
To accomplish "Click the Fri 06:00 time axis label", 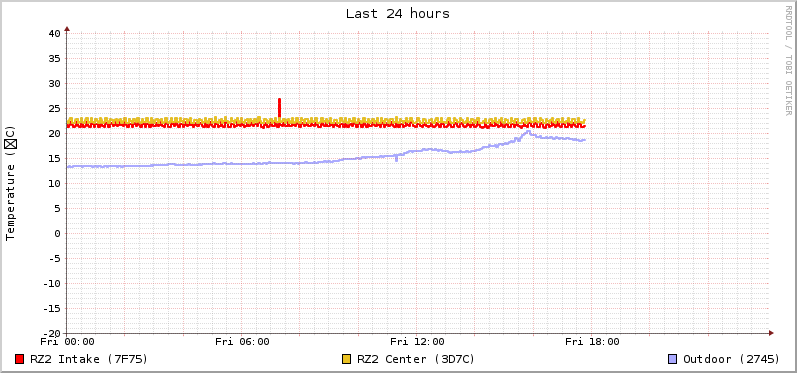I will click(x=242, y=342).
